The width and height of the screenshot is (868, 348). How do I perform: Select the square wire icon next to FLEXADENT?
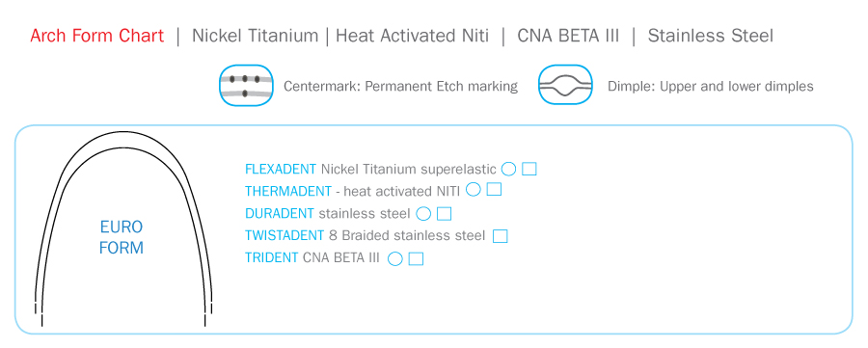[x=529, y=169]
